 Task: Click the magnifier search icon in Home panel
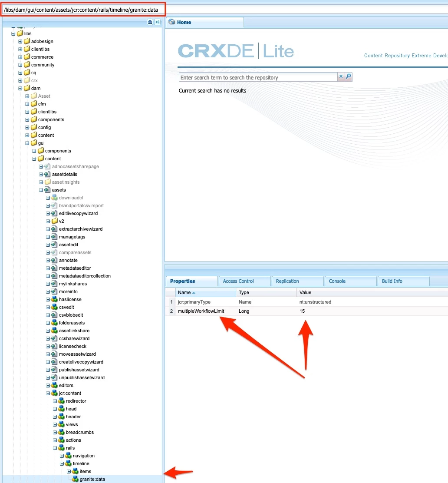(348, 77)
